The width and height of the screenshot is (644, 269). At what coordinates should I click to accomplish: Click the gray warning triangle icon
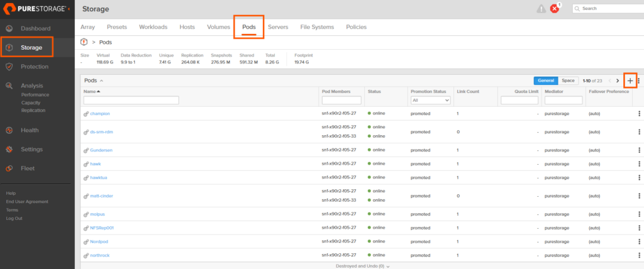541,9
